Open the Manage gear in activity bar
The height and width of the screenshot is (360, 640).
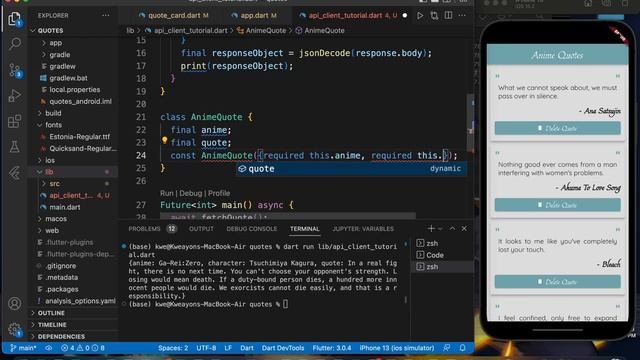[x=15, y=329]
